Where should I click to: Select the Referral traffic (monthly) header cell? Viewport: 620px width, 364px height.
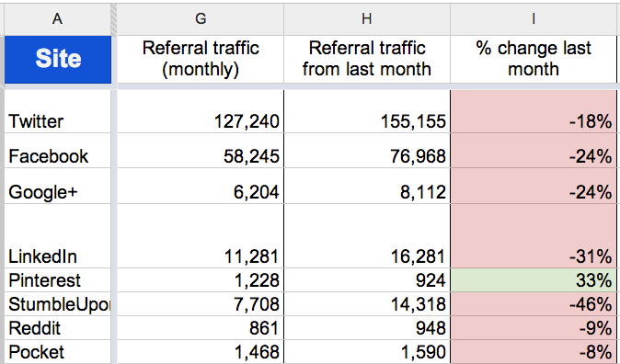click(201, 59)
